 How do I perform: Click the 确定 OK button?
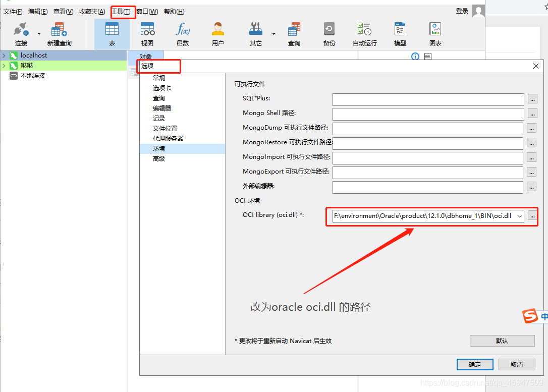[x=475, y=364]
